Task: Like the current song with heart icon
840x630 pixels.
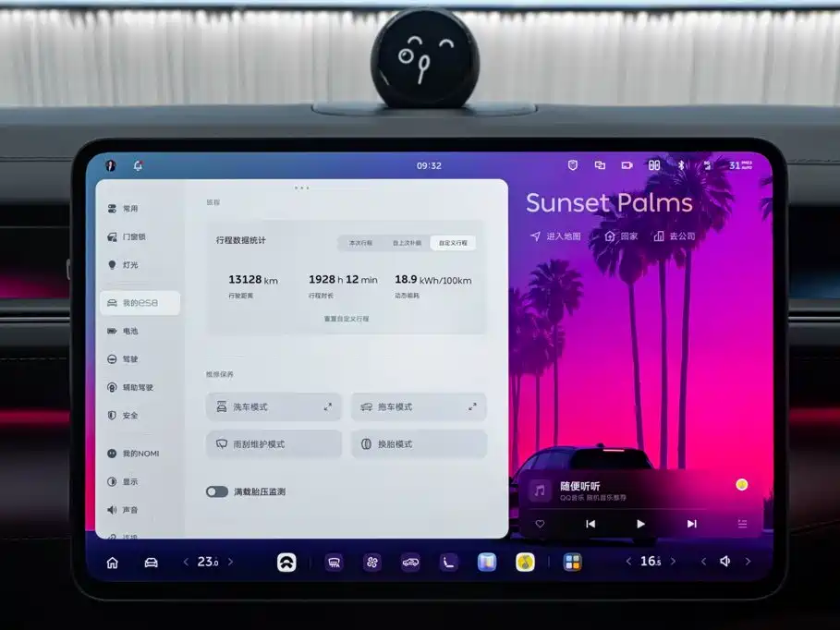Action: 540,524
